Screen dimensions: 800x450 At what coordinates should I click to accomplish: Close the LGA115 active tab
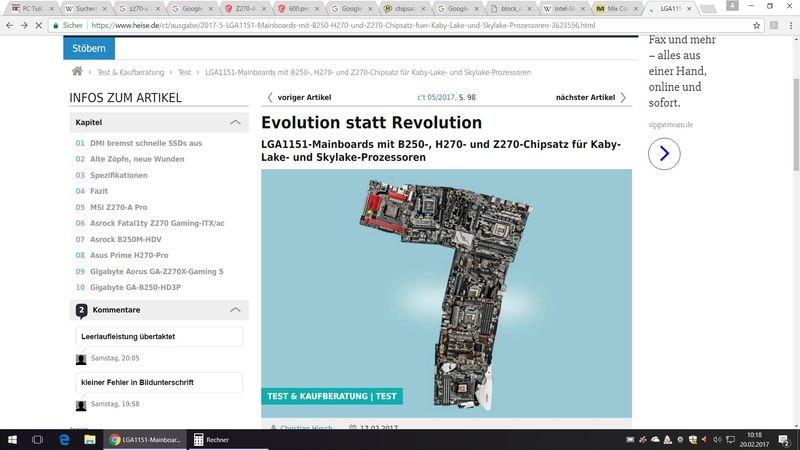(689, 9)
